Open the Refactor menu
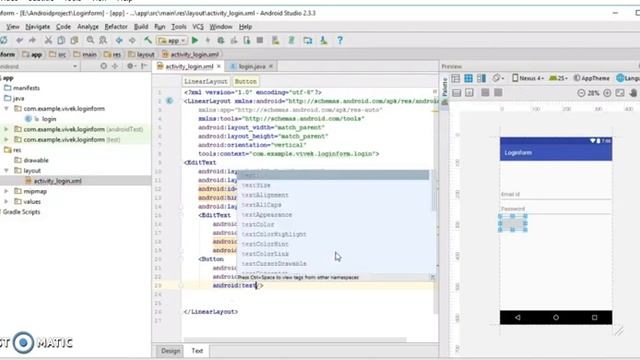The width and height of the screenshot is (640, 360). click(x=116, y=27)
